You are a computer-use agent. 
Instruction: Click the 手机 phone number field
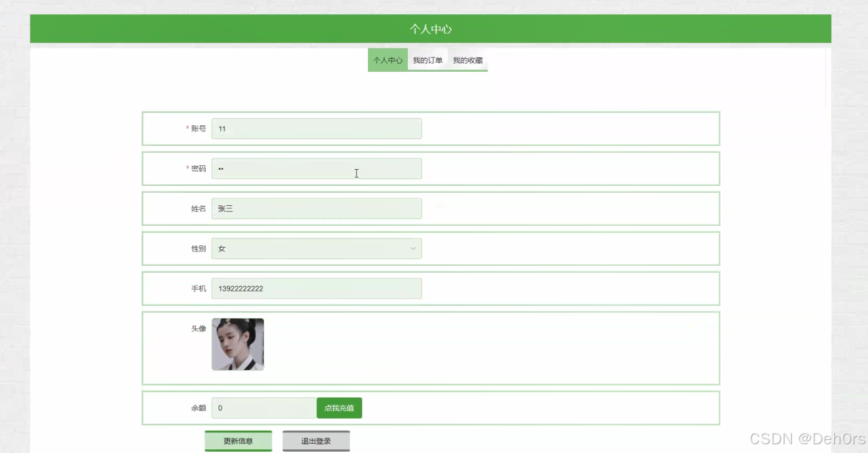(317, 288)
